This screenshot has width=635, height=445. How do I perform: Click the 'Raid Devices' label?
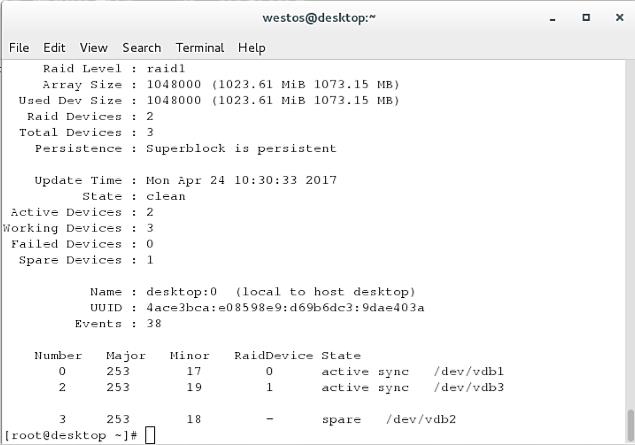pyautogui.click(x=74, y=117)
